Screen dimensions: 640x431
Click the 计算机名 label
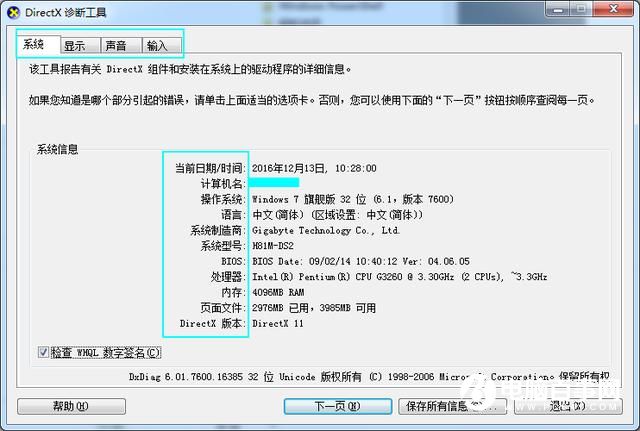tap(223, 184)
